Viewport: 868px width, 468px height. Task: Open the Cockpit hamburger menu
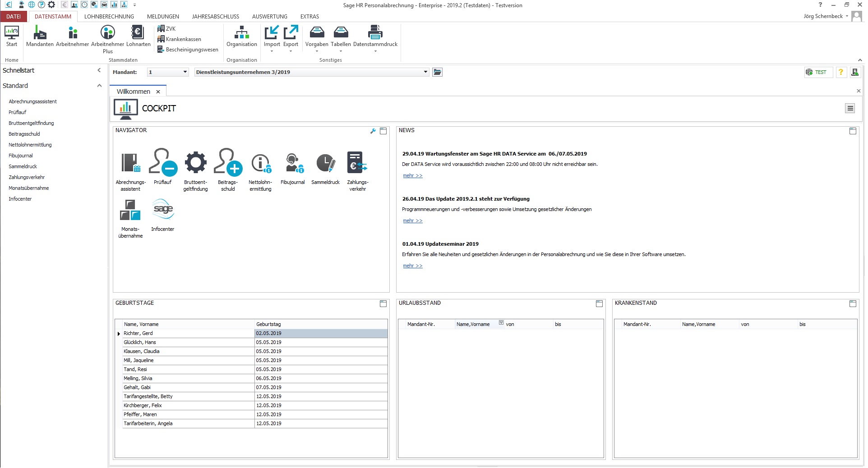pyautogui.click(x=850, y=108)
